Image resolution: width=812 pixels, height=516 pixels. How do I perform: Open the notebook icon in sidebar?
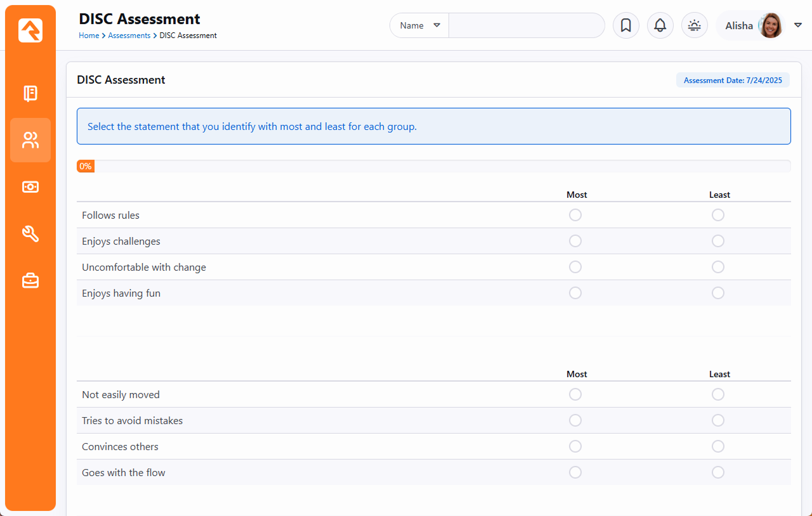30,94
